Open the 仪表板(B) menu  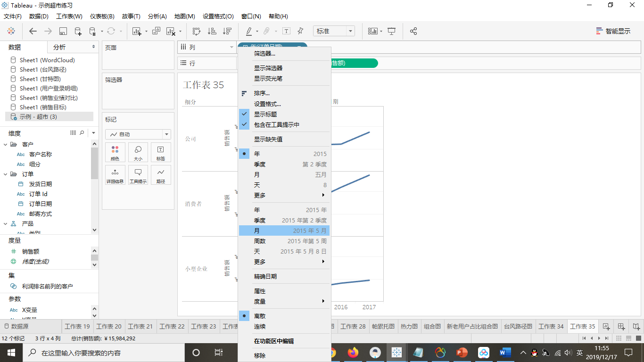(102, 16)
